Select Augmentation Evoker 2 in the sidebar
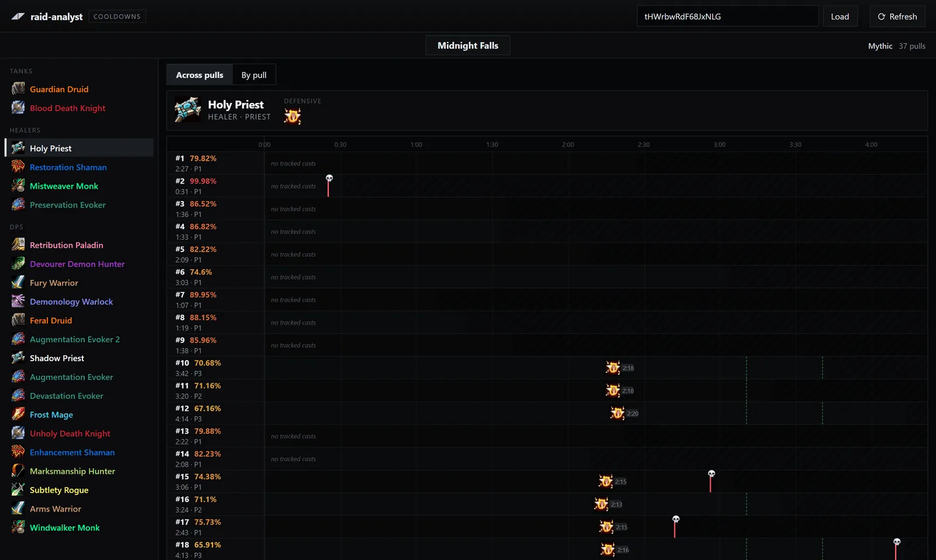Screen dimensions: 936x560 coord(79,339)
